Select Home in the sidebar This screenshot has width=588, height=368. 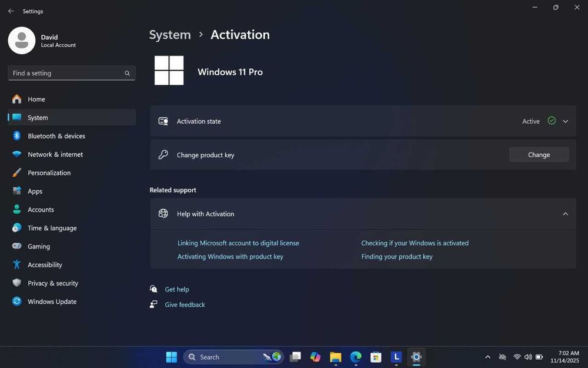click(72, 99)
